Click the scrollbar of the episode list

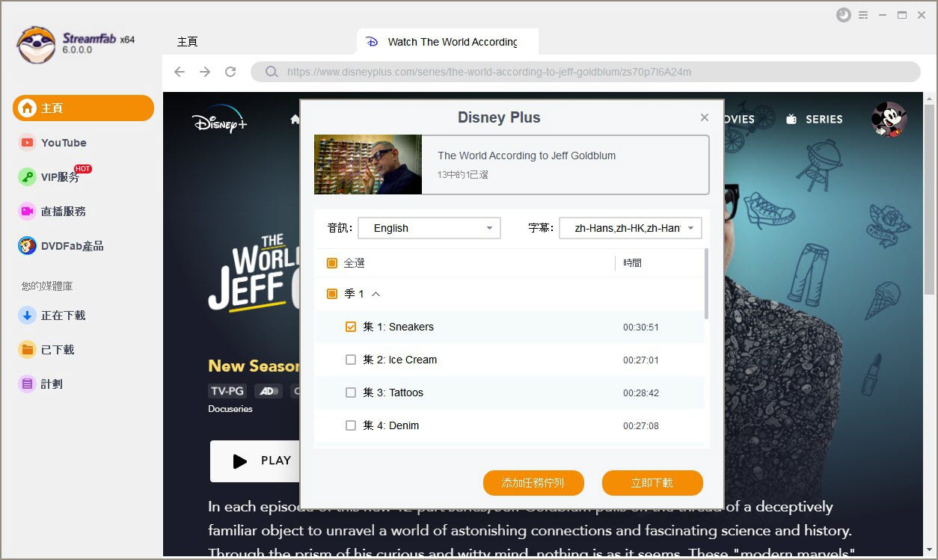[706, 285]
